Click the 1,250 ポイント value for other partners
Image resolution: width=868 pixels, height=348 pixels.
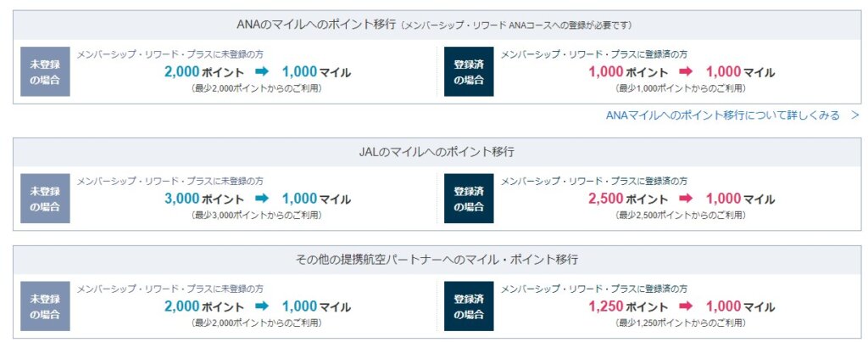point(628,306)
